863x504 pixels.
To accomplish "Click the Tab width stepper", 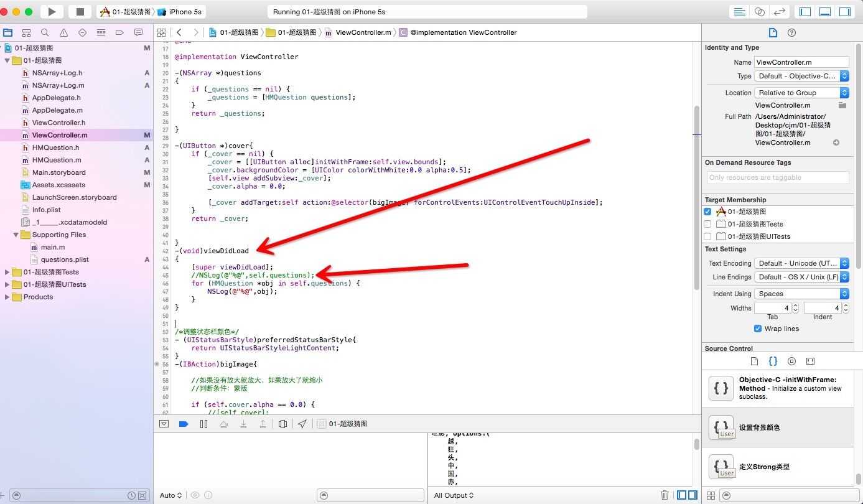I will (x=795, y=308).
